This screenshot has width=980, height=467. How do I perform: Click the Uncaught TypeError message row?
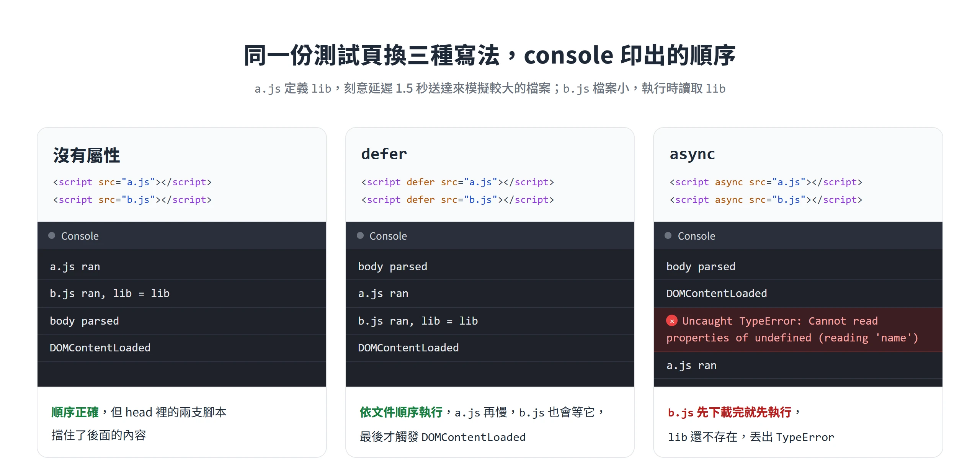(x=798, y=330)
